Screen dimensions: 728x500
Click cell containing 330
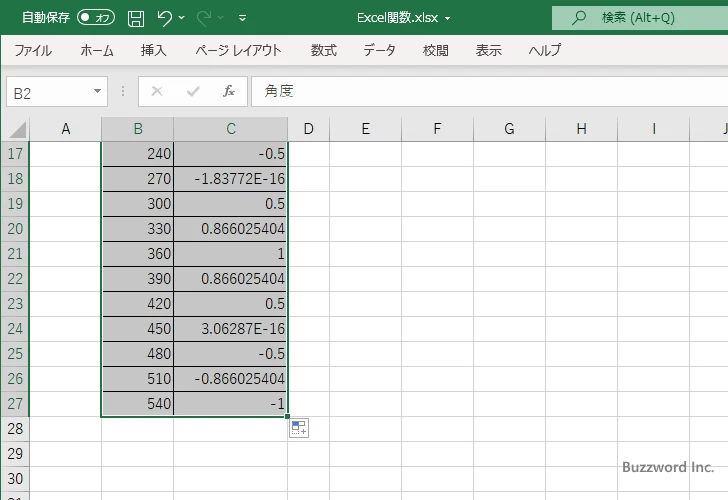pos(138,229)
